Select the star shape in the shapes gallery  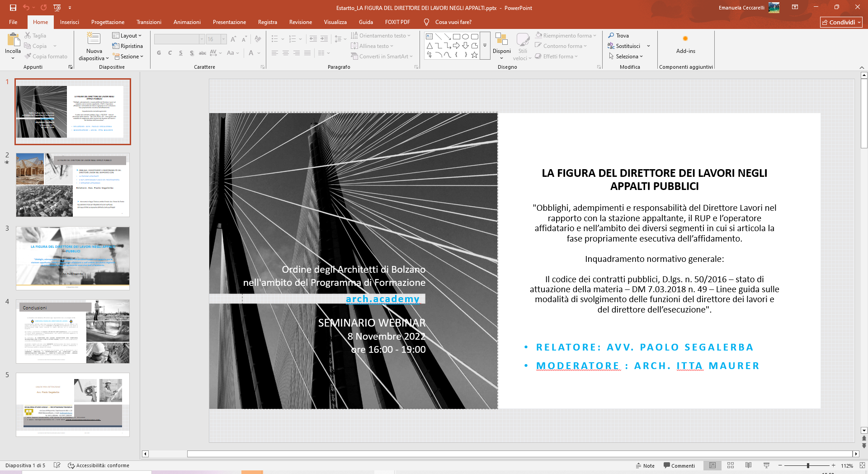(474, 55)
